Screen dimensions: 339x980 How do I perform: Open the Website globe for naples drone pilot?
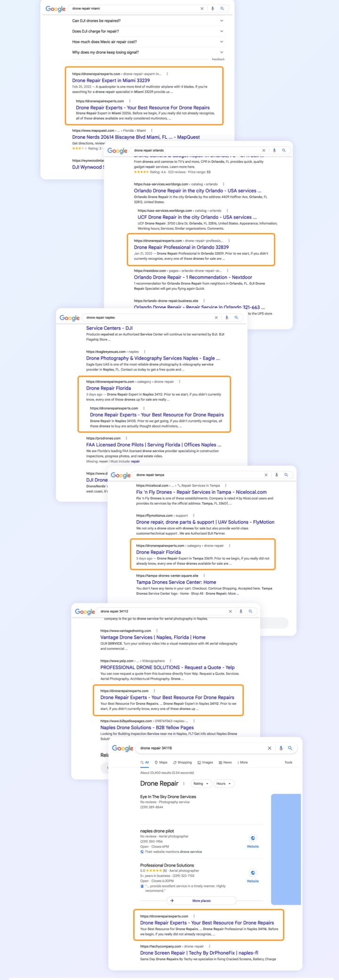click(253, 838)
